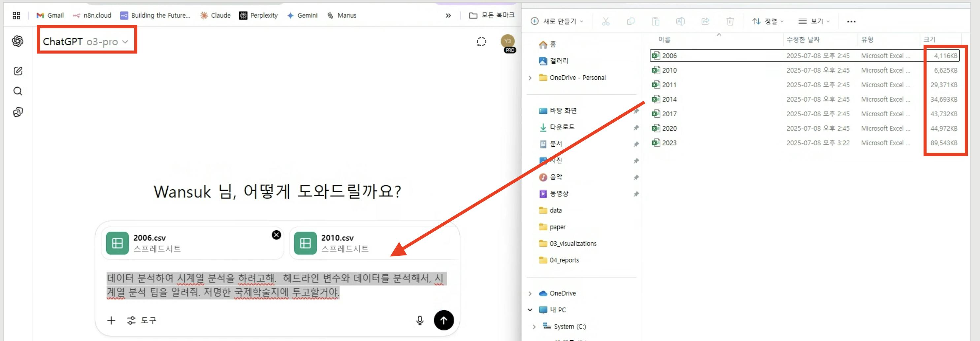The height and width of the screenshot is (341, 980).
Task: Open the 보기 view dropdown
Action: coord(814,21)
